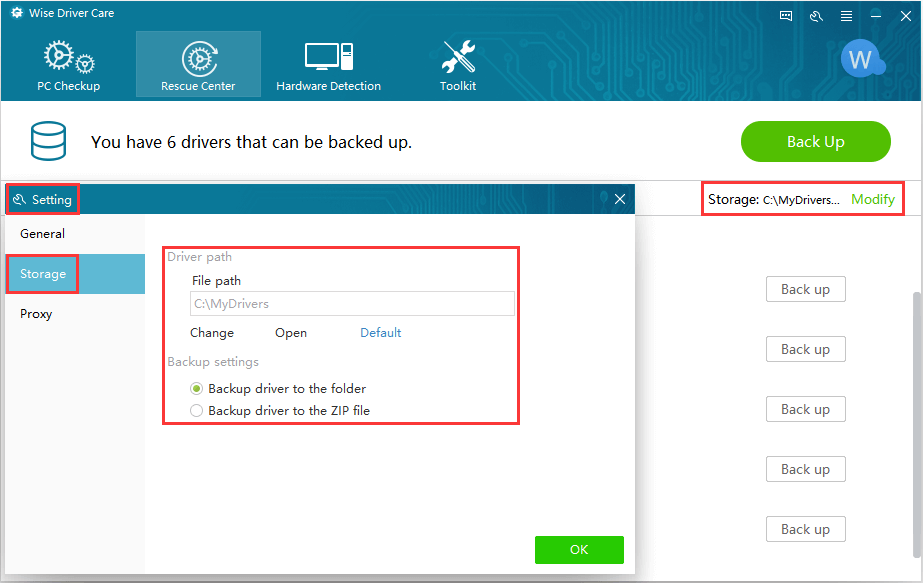Click the Wise Driver Care logo icon
The image size is (923, 583).
pyautogui.click(x=17, y=12)
